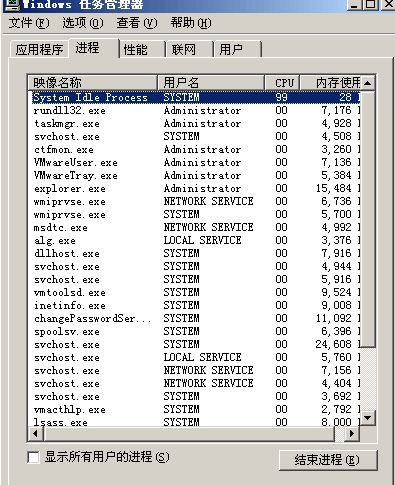Sort by 内存使用 column header
The image size is (395, 485).
click(330, 82)
